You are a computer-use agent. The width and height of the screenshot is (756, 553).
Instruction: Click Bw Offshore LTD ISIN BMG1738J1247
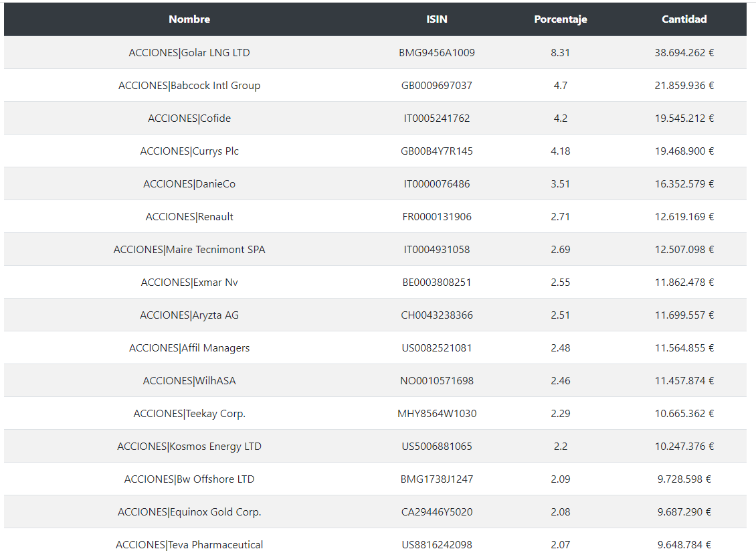tap(436, 479)
